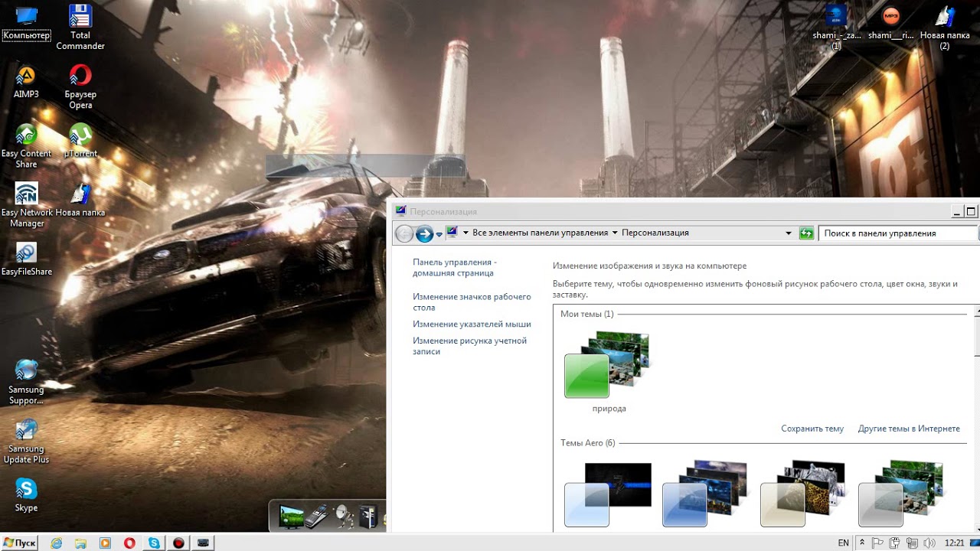Show hidden tray icons with the chevron

click(x=862, y=543)
